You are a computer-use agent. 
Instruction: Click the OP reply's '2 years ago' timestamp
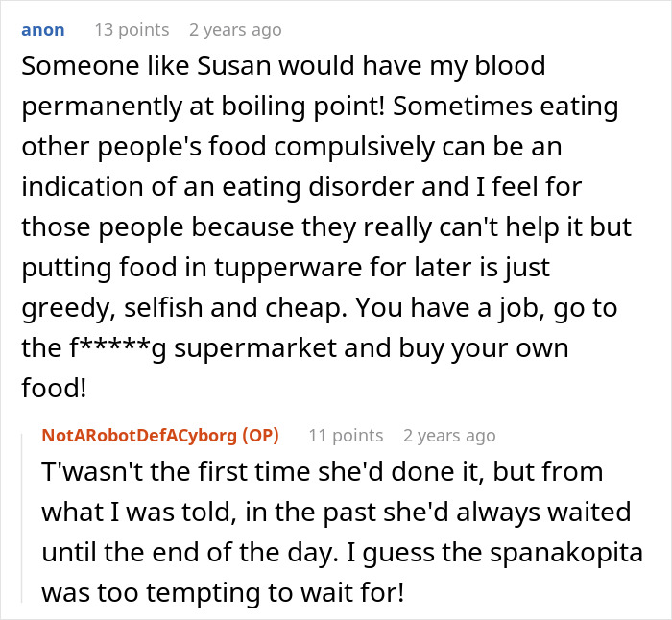tap(449, 435)
